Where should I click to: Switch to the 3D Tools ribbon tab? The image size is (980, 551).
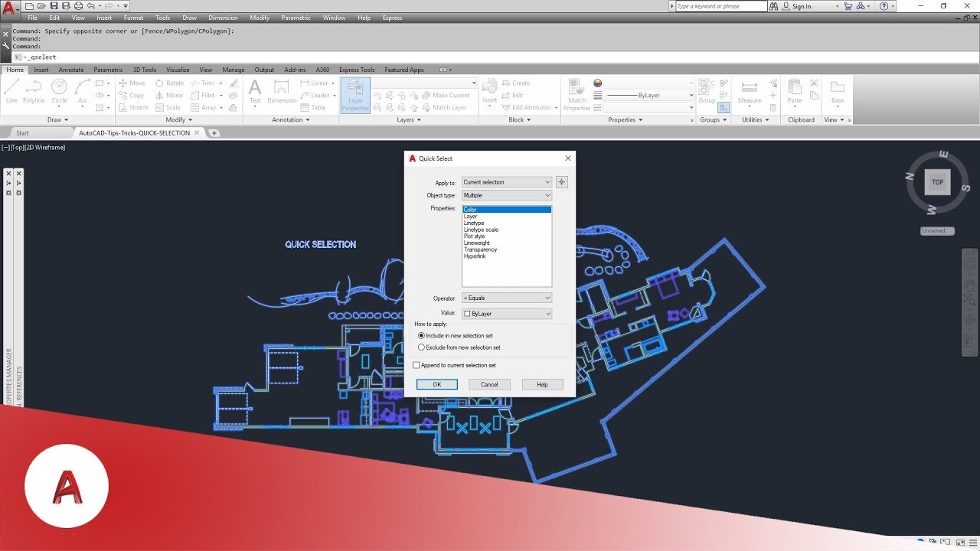pos(144,70)
